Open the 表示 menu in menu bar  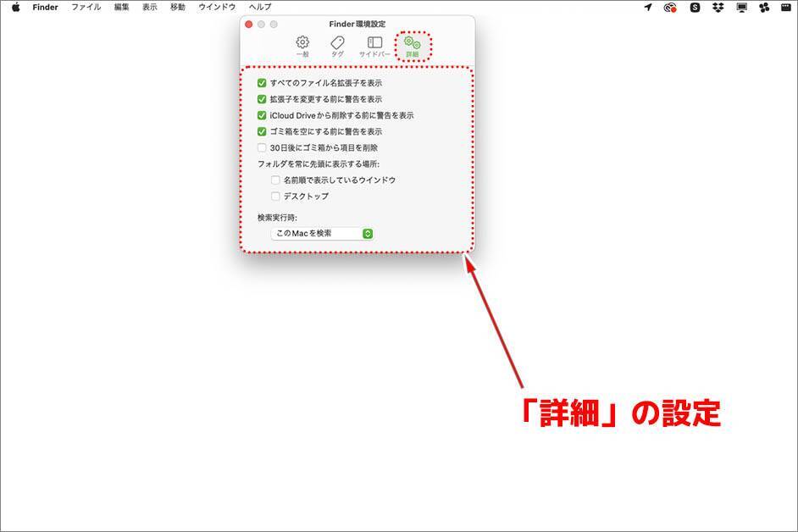tap(149, 8)
